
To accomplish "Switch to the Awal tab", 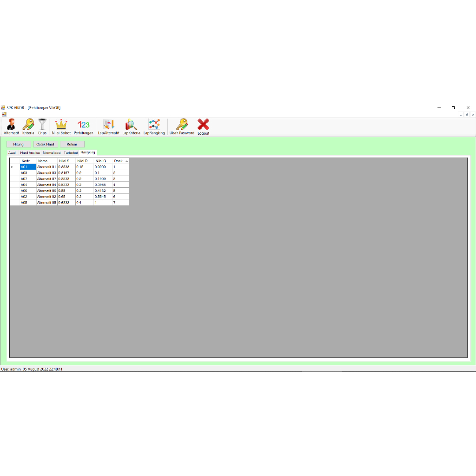I will [12, 152].
